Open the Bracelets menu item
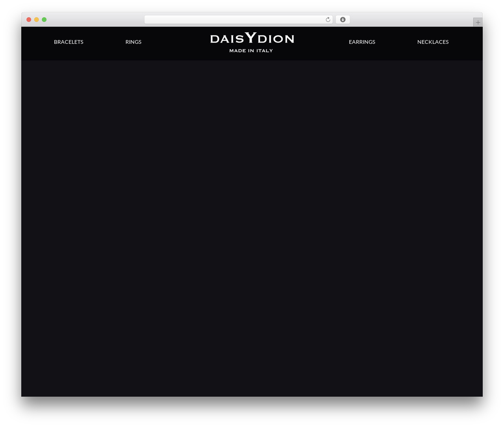The height and width of the screenshot is (427, 504). click(69, 42)
